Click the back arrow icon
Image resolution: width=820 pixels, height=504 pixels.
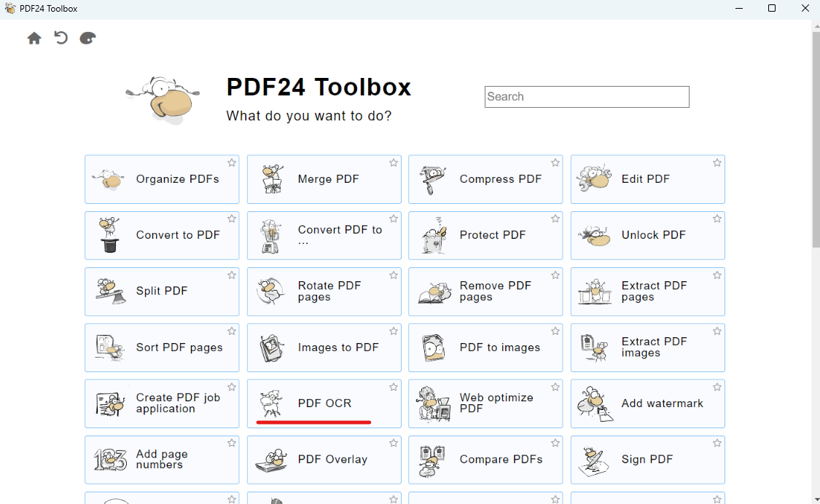[61, 38]
